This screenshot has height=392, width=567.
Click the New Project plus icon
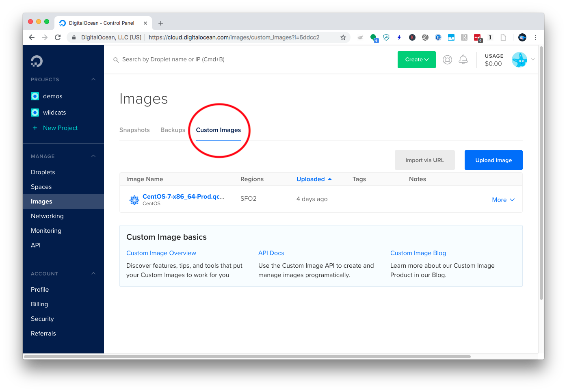pyautogui.click(x=35, y=128)
